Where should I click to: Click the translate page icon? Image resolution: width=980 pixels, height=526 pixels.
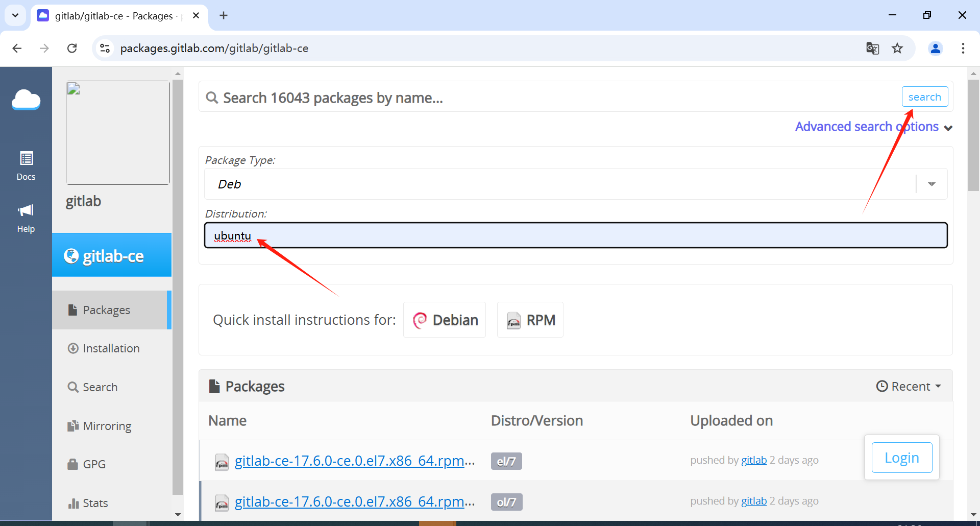click(x=872, y=48)
